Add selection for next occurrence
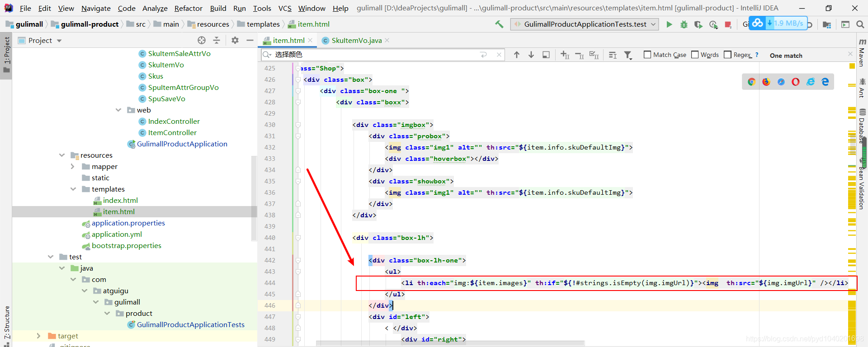 click(565, 55)
